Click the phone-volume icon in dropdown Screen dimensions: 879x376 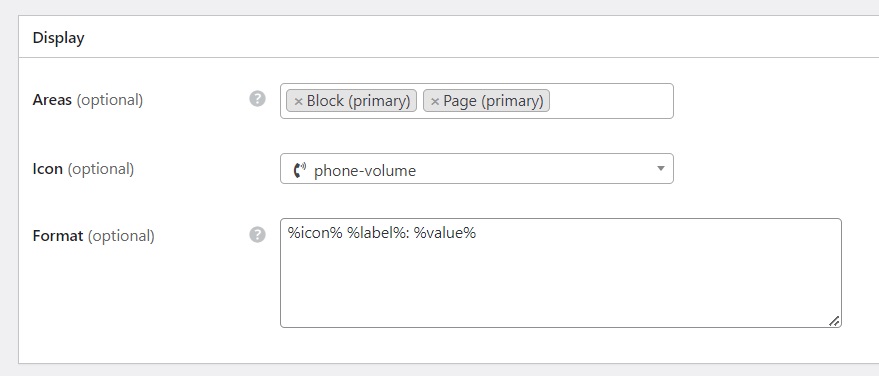(x=300, y=170)
